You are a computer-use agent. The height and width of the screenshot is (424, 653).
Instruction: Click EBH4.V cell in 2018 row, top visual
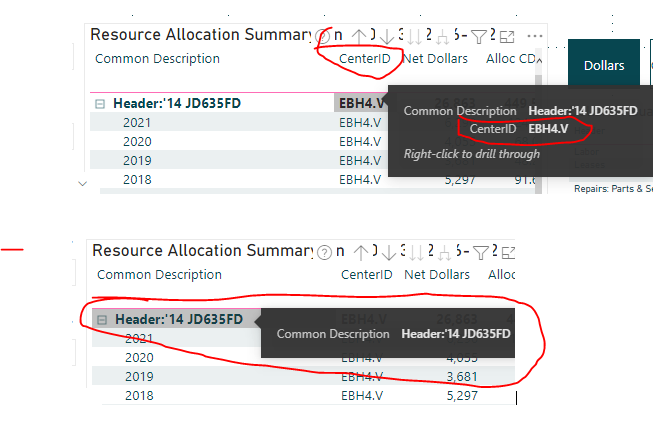click(x=360, y=180)
